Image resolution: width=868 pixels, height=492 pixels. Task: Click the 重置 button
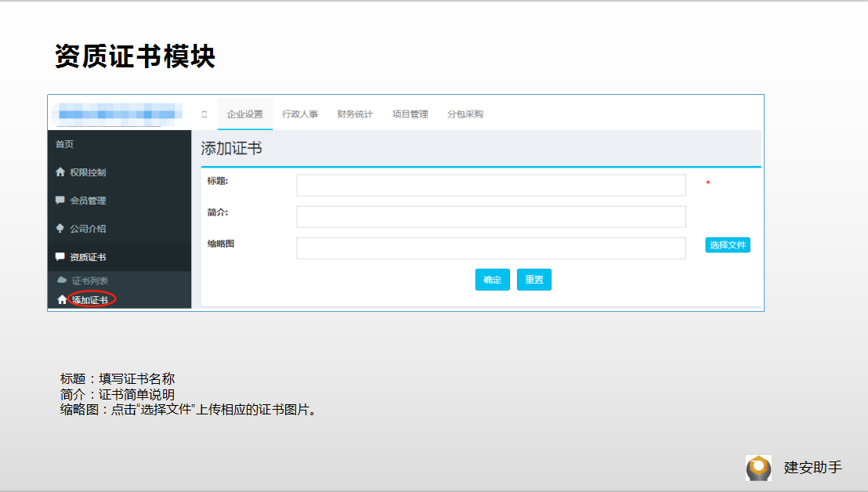(x=534, y=280)
